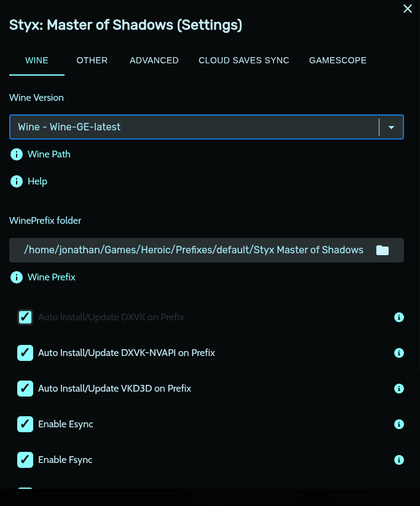Viewport: 420px width, 506px height.
Task: Disable the Enable Esync checkbox
Action: 25,424
